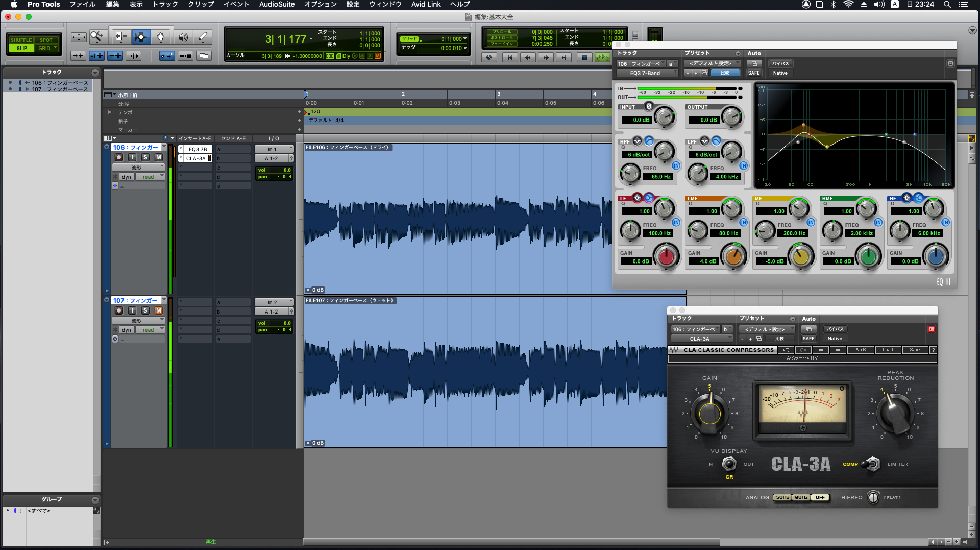Click バイパス in EQ3 plugin window

tap(780, 63)
